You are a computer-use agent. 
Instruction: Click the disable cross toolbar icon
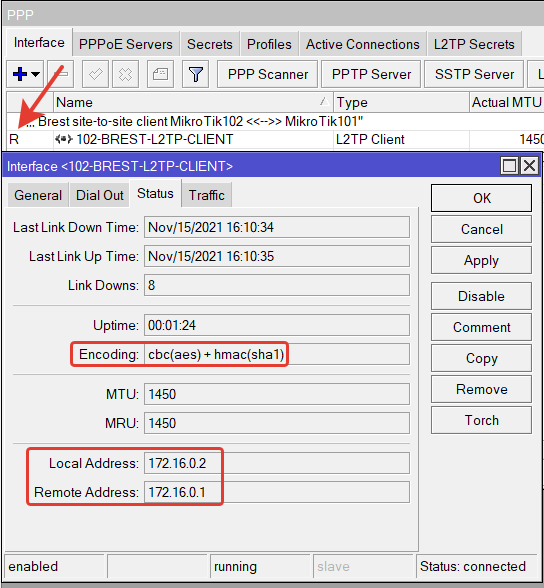pyautogui.click(x=125, y=74)
